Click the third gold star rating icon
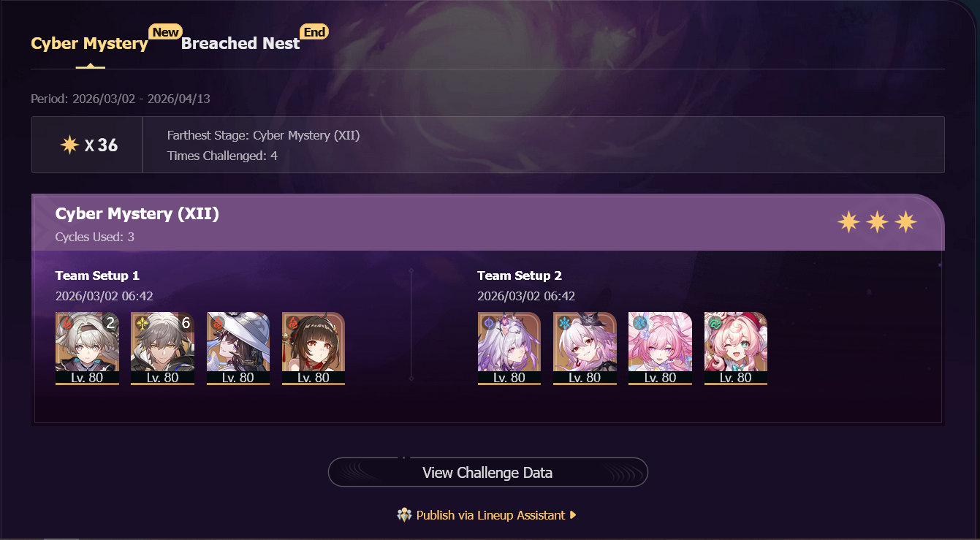Screen dimensions: 980x540 pos(905,221)
